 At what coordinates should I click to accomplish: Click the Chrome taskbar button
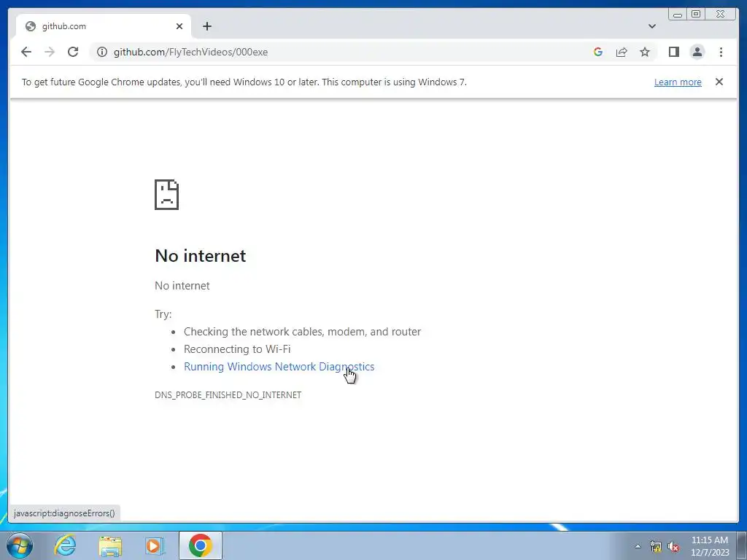point(201,545)
